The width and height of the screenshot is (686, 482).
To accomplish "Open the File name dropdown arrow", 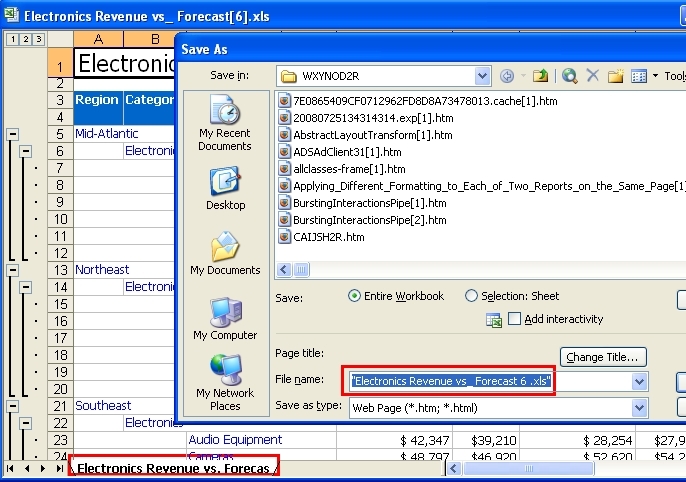I will pos(639,382).
